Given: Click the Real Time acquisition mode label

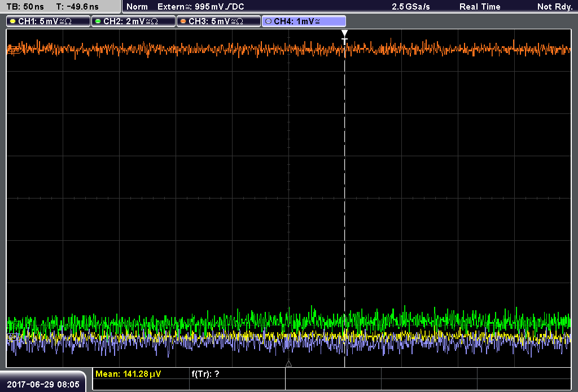Looking at the screenshot, I should [x=480, y=7].
